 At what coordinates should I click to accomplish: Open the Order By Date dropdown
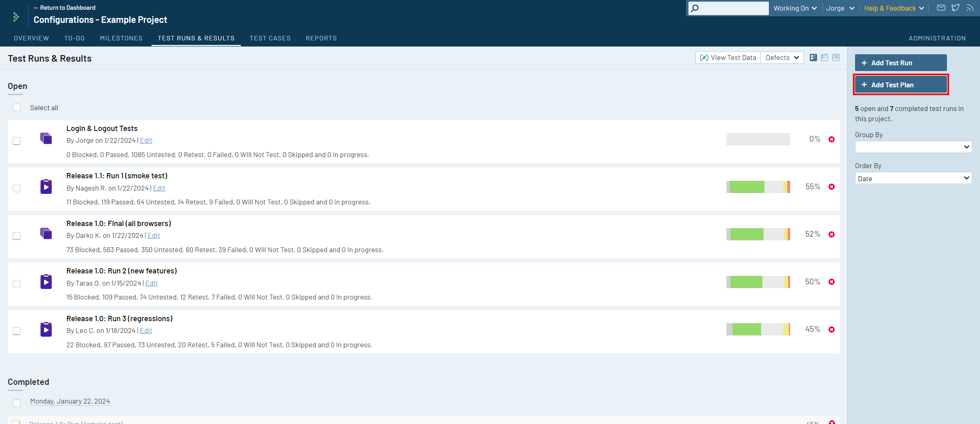[913, 178]
